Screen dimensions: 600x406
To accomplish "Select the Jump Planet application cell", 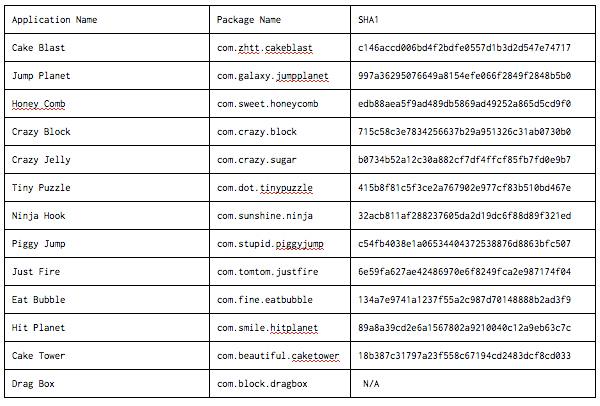I will click(41, 75).
